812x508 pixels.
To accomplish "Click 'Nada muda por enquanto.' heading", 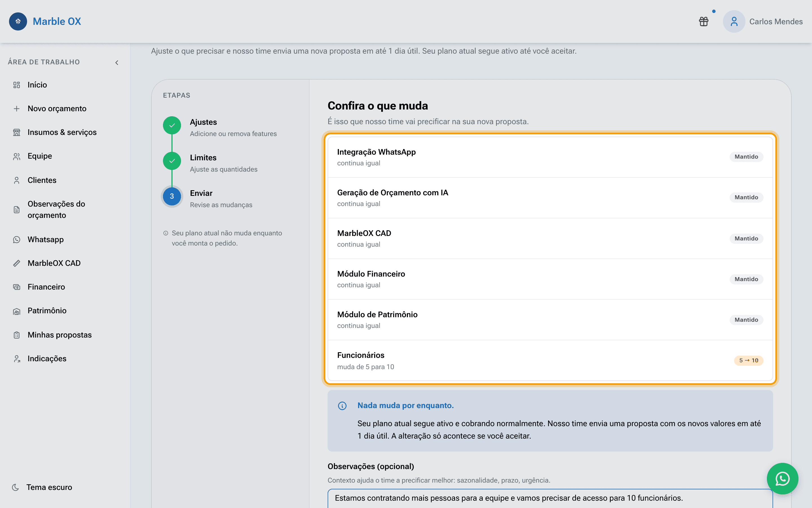I will (405, 406).
